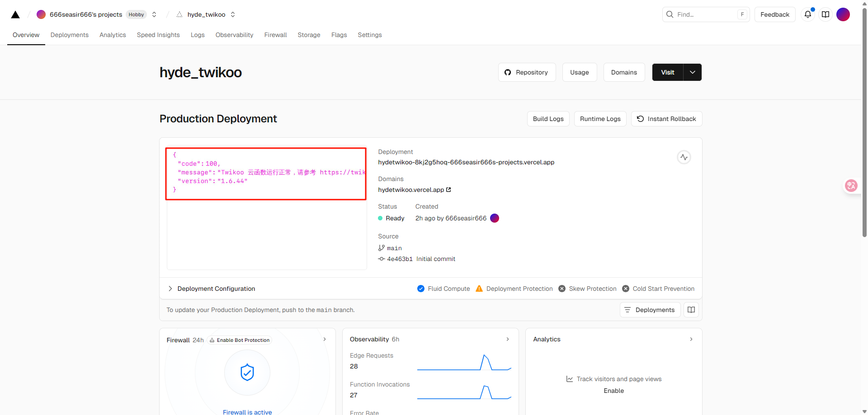The image size is (868, 415).
Task: Open docs book icon beside Deployments button
Action: (691, 310)
